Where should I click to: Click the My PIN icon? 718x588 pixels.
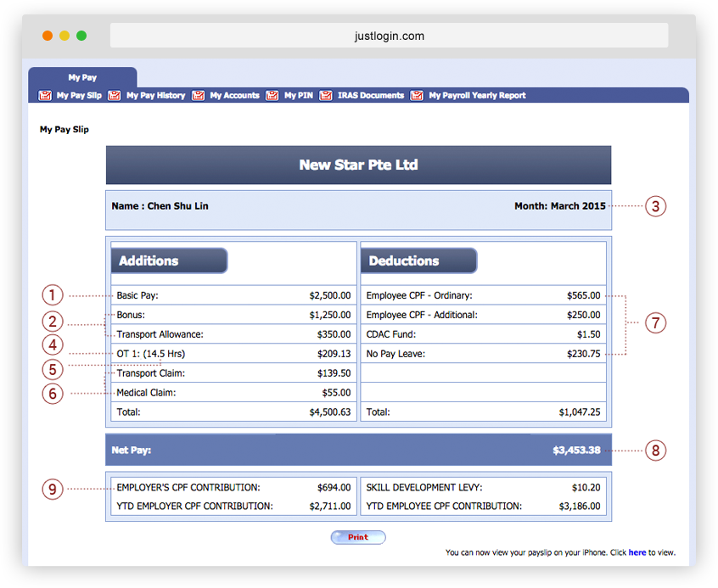(272, 96)
